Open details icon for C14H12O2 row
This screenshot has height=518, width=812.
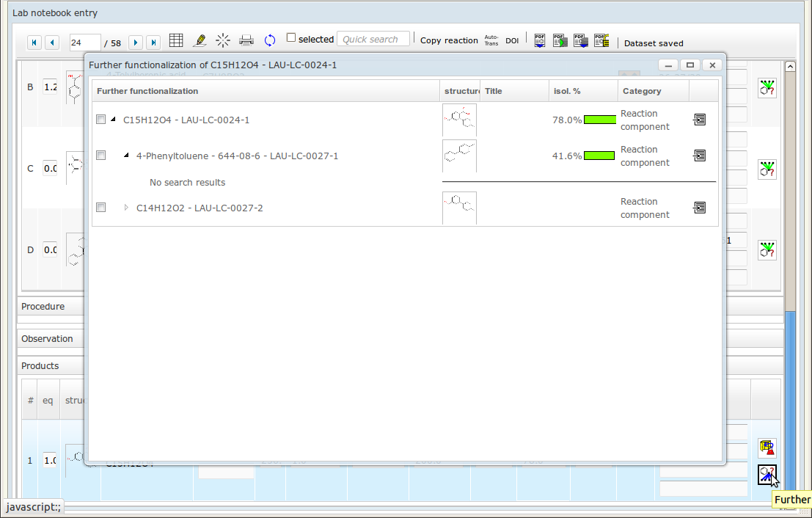[x=700, y=208]
